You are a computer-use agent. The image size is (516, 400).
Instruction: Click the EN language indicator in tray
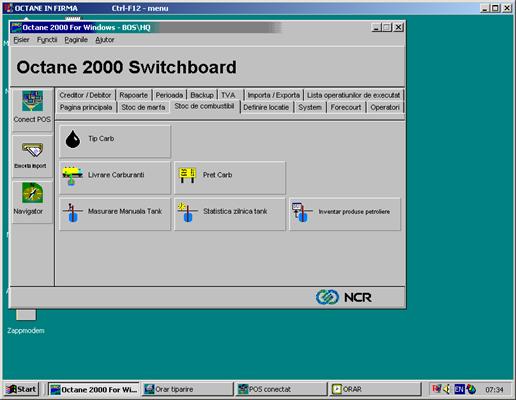click(x=459, y=389)
